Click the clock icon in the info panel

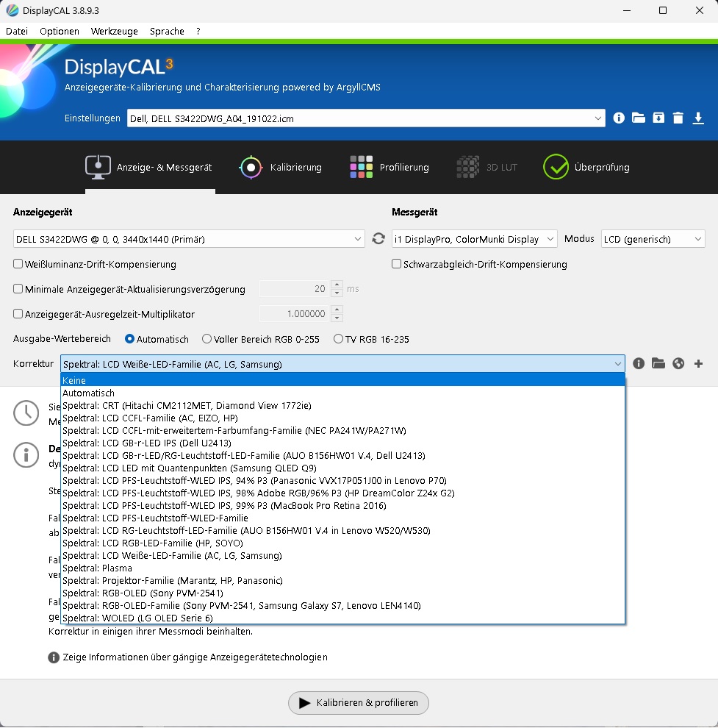[26, 413]
